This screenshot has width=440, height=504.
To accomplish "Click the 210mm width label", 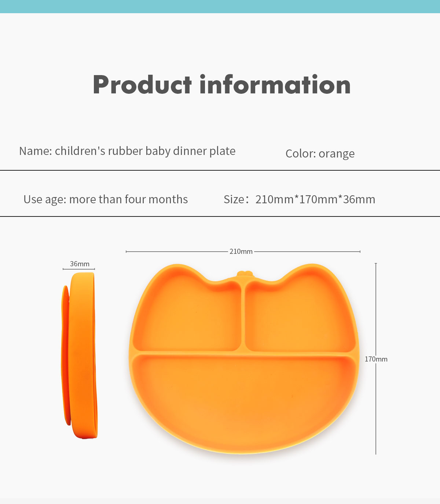I will (x=241, y=251).
